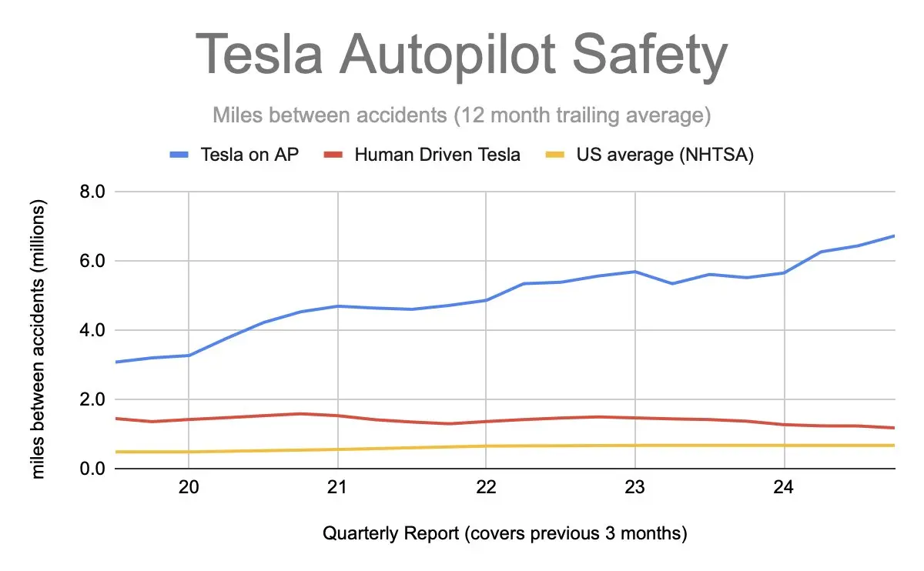Click the red Human Driven Tesla legend swatch

pos(334,155)
